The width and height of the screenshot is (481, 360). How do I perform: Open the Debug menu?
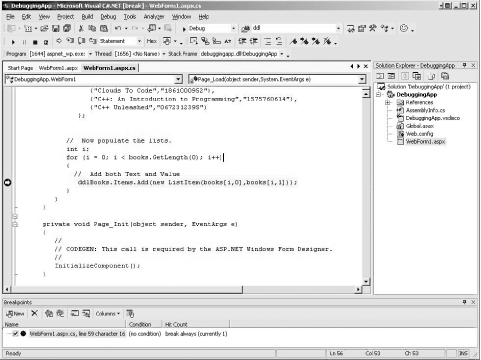108,17
